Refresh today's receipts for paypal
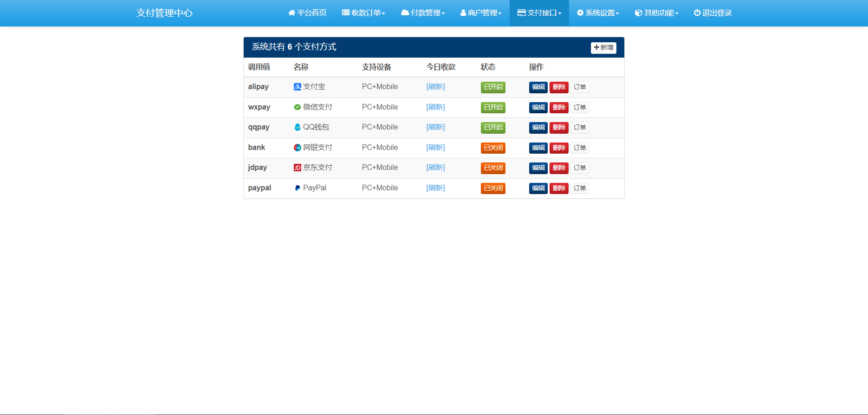The width and height of the screenshot is (868, 415). click(435, 188)
